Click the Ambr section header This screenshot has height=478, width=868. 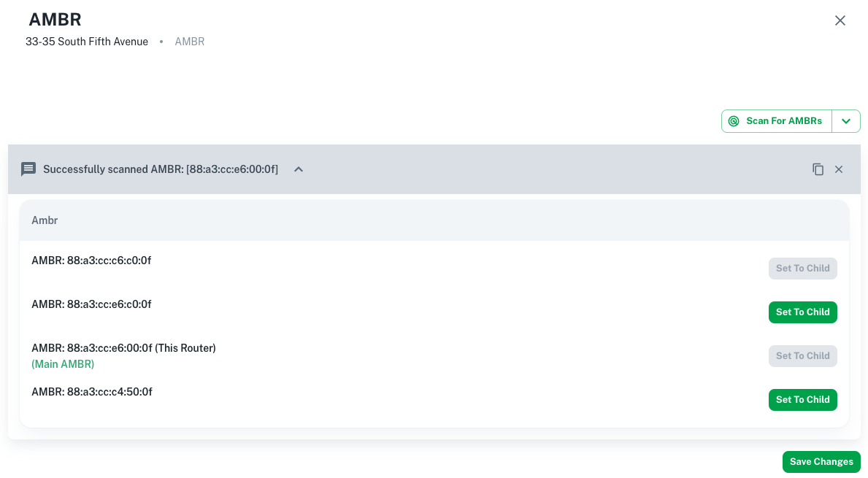point(45,220)
